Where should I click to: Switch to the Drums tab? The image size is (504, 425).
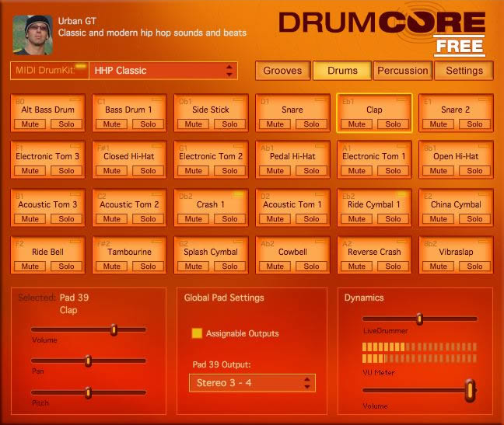(x=342, y=71)
